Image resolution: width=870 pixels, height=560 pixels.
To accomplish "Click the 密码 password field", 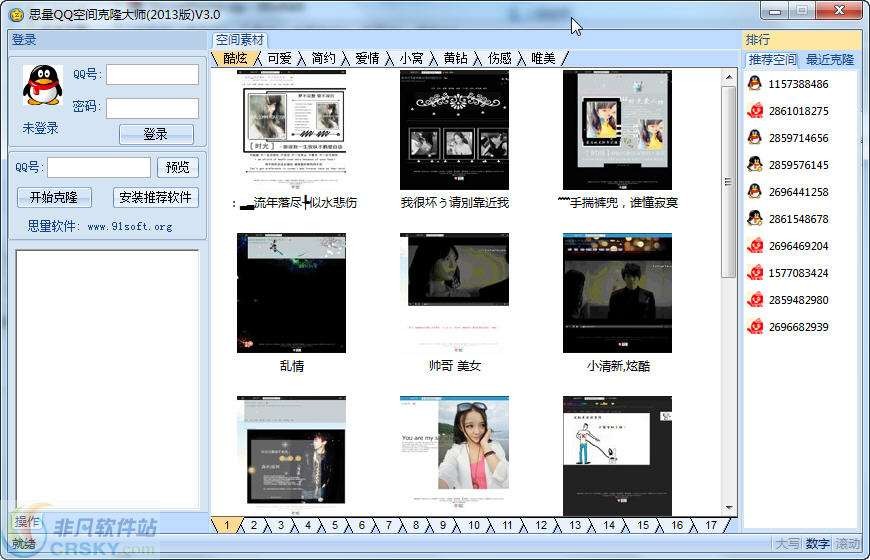I will tap(152, 108).
